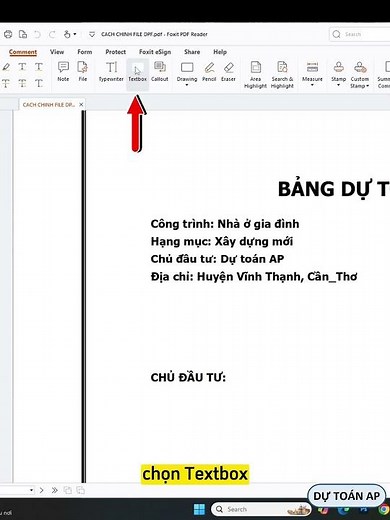Click the text 'Chủ đầu tư: Dự toán AP'

[x=217, y=259]
